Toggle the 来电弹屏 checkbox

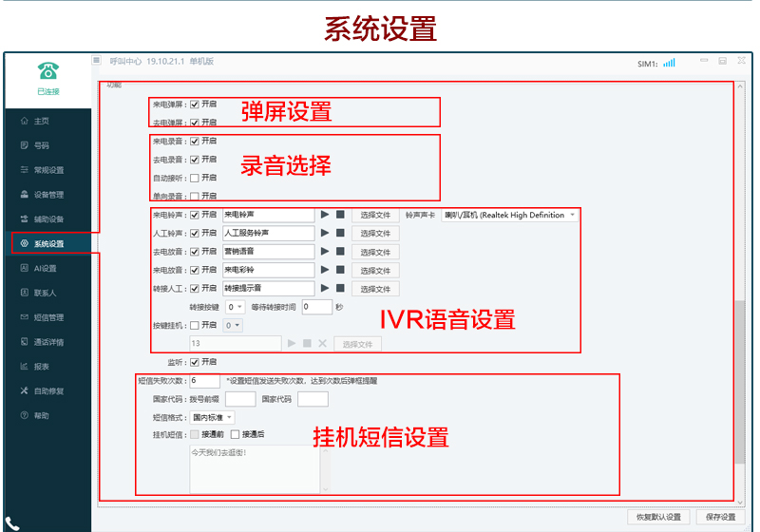tap(195, 104)
